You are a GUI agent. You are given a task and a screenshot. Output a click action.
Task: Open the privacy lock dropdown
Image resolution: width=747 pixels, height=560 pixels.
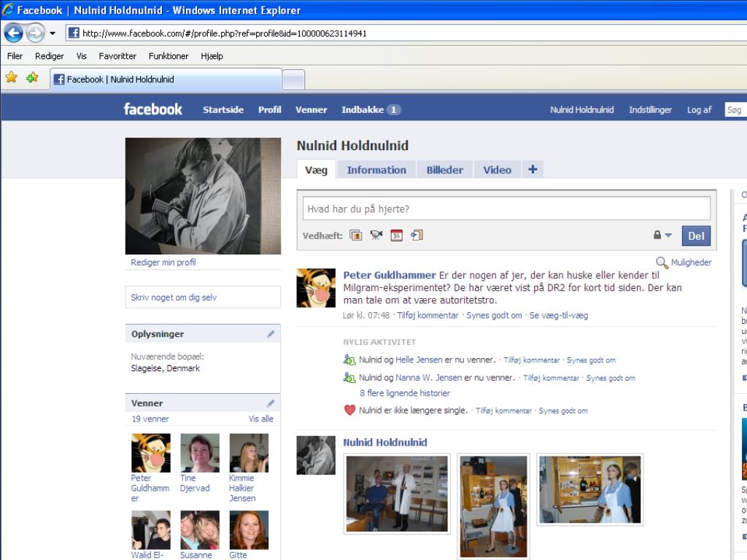(x=662, y=236)
